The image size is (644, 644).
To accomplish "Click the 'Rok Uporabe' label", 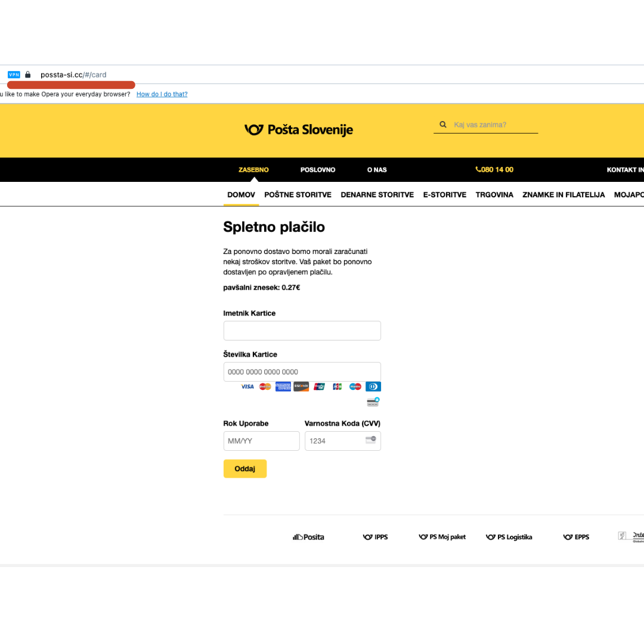I will [246, 423].
